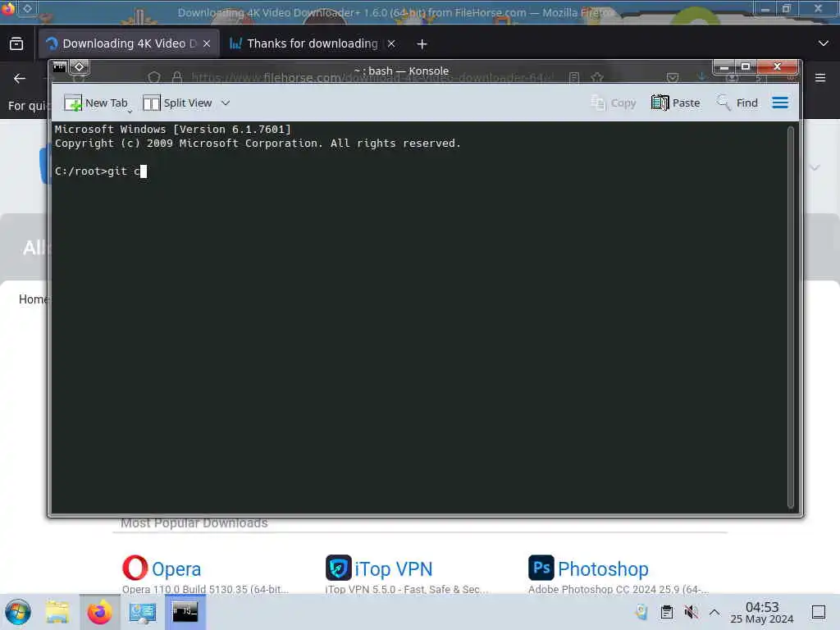
Task: Expand the Split View dropdown arrow
Action: click(x=226, y=103)
